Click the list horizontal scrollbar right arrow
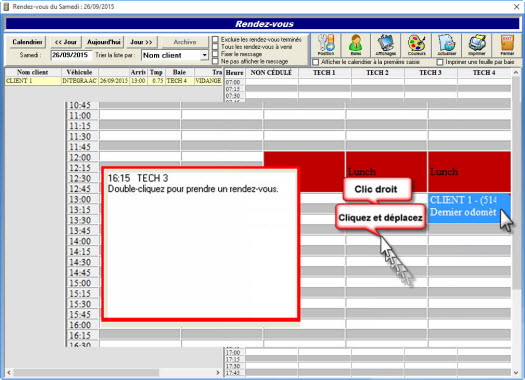Viewport: 525px width, 380px height. click(218, 372)
